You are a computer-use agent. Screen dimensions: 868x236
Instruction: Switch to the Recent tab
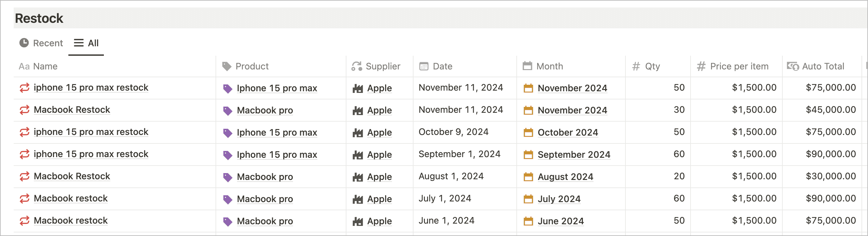48,43
